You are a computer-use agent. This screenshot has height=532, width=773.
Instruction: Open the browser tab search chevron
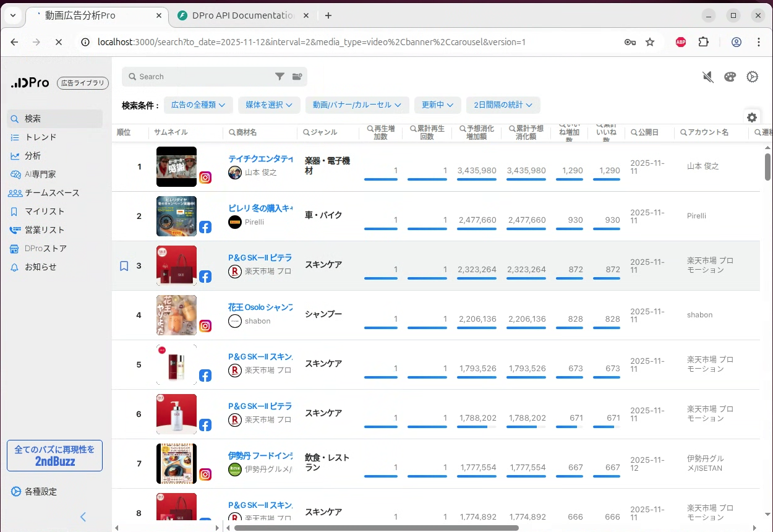[12, 15]
